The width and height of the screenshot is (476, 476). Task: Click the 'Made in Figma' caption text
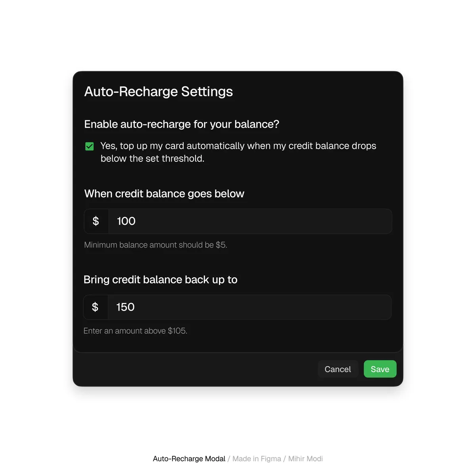click(x=257, y=459)
